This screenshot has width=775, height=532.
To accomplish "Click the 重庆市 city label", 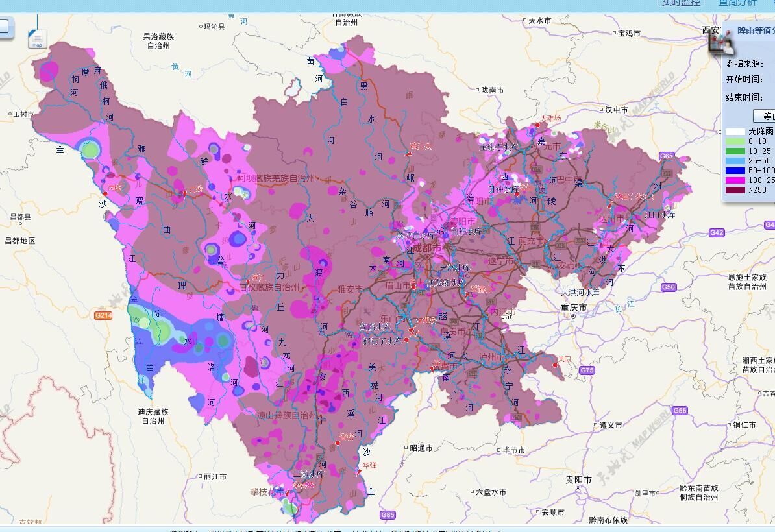I will point(574,307).
